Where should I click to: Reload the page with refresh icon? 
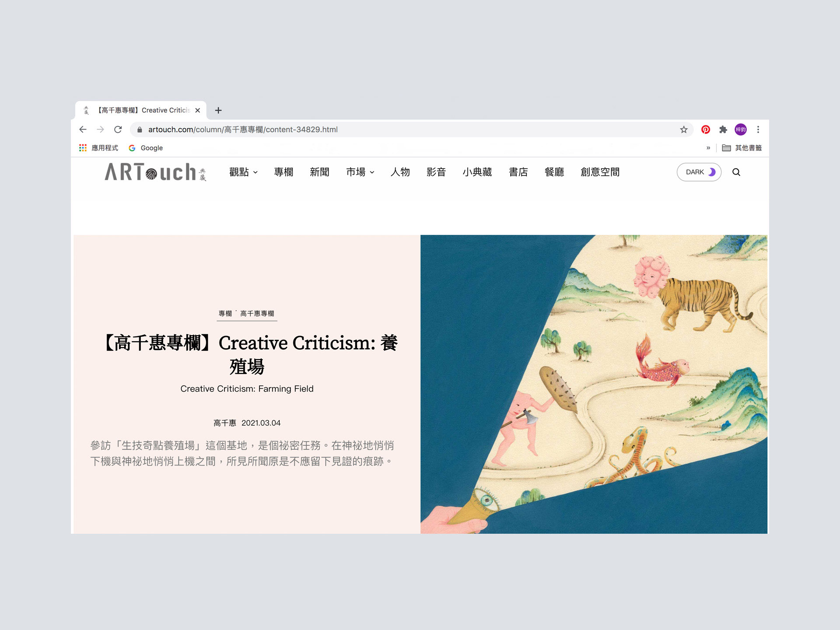click(118, 129)
